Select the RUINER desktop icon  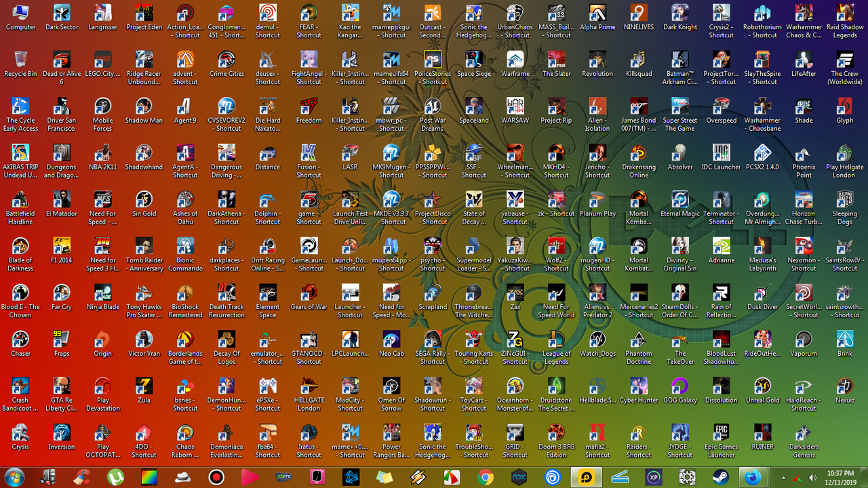[x=762, y=438]
